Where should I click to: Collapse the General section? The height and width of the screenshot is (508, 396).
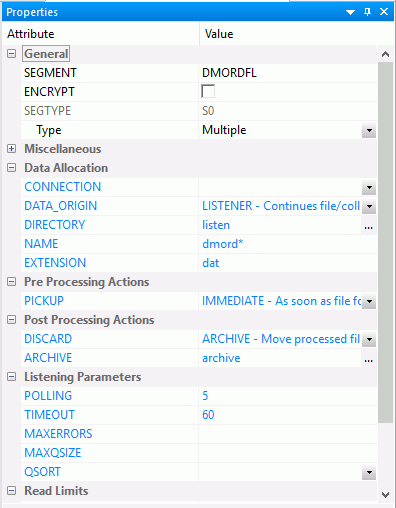tap(11, 54)
